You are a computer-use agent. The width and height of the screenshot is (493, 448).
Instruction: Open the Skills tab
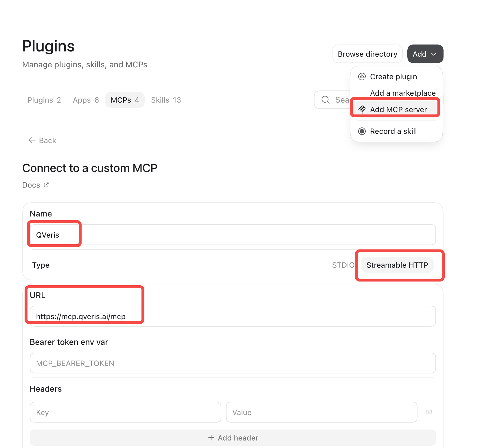(x=166, y=100)
